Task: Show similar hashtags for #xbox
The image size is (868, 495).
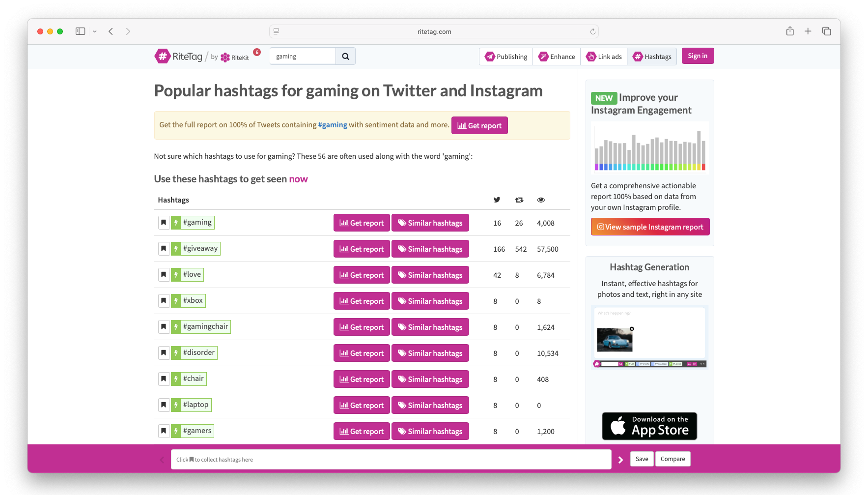Action: click(430, 301)
